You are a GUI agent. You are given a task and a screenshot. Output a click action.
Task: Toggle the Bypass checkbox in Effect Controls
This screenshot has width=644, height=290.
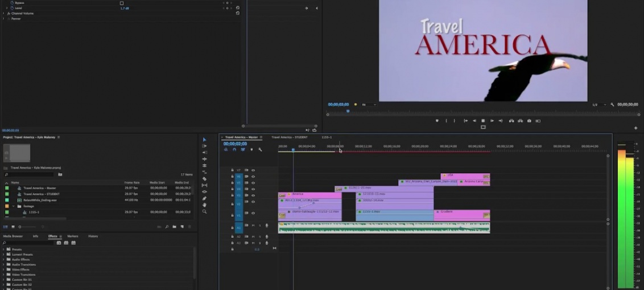pyautogui.click(x=122, y=3)
